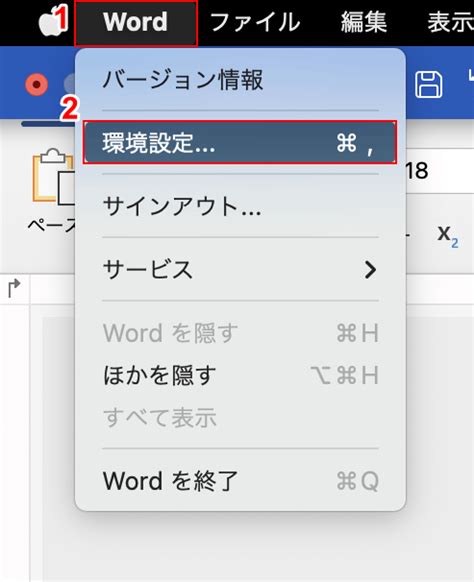The image size is (474, 582).
Task: Toggle subscript formatting button
Action: point(448,235)
